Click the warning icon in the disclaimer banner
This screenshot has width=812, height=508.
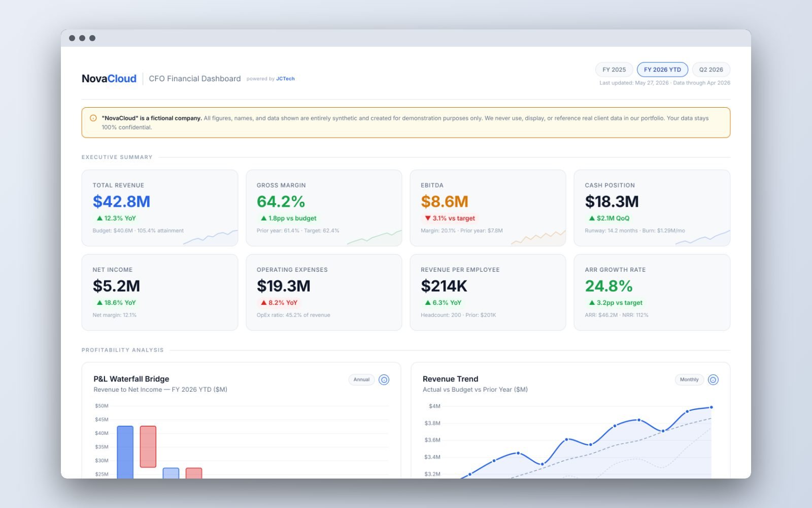point(93,118)
